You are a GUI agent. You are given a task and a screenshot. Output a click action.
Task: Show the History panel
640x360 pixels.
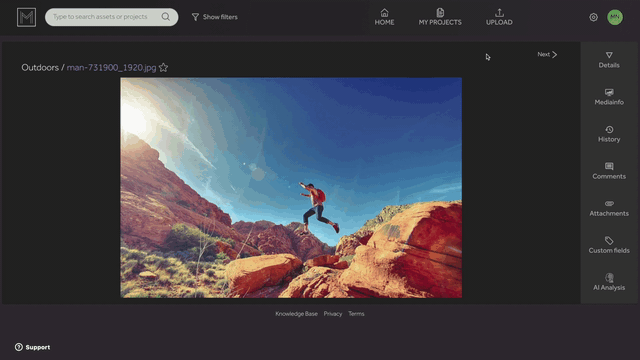(609, 134)
